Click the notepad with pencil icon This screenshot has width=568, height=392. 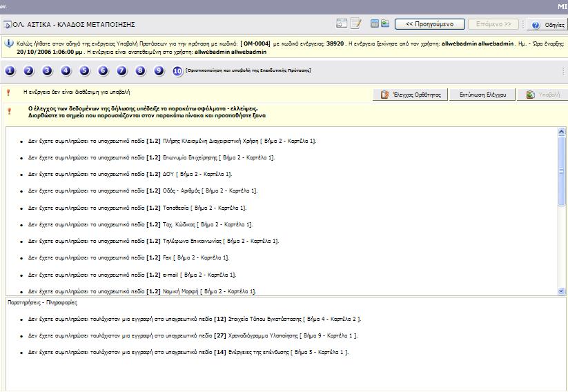pyautogui.click(x=356, y=23)
